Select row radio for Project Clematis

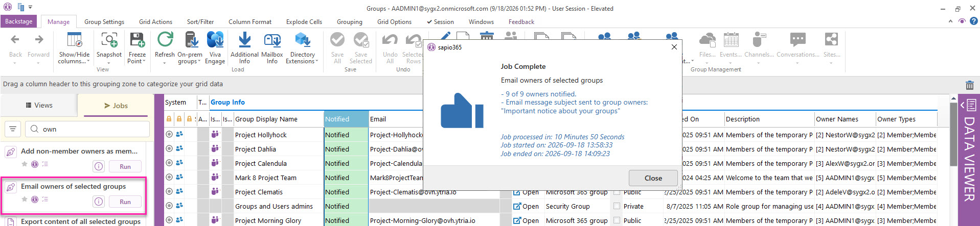(169, 191)
